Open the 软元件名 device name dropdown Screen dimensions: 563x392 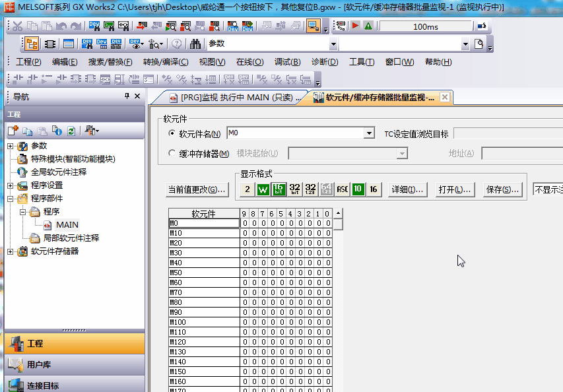pyautogui.click(x=369, y=134)
